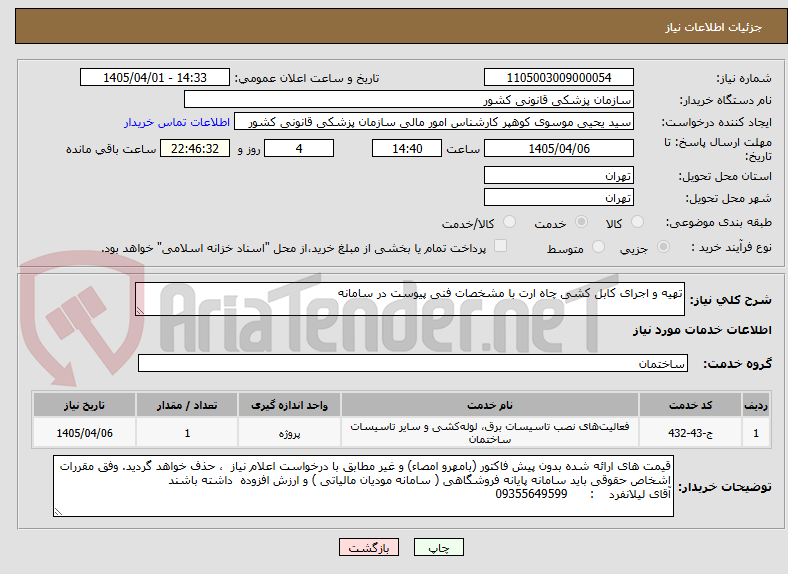The width and height of the screenshot is (788, 574).
Task: Click the چاپ print button
Action: point(439,547)
